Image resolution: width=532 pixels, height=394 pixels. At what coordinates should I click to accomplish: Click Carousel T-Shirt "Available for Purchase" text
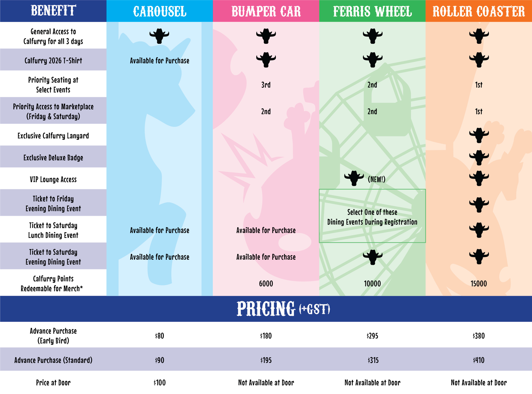point(160,61)
